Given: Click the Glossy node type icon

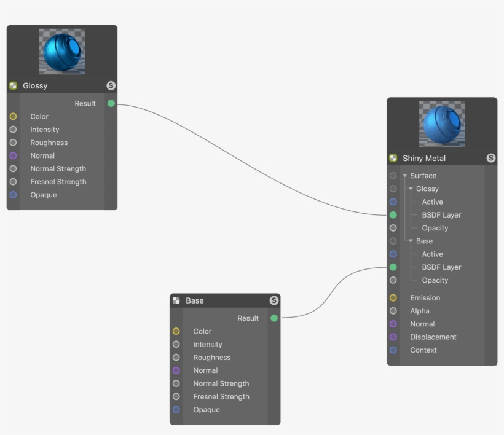Looking at the screenshot, I should click(13, 86).
